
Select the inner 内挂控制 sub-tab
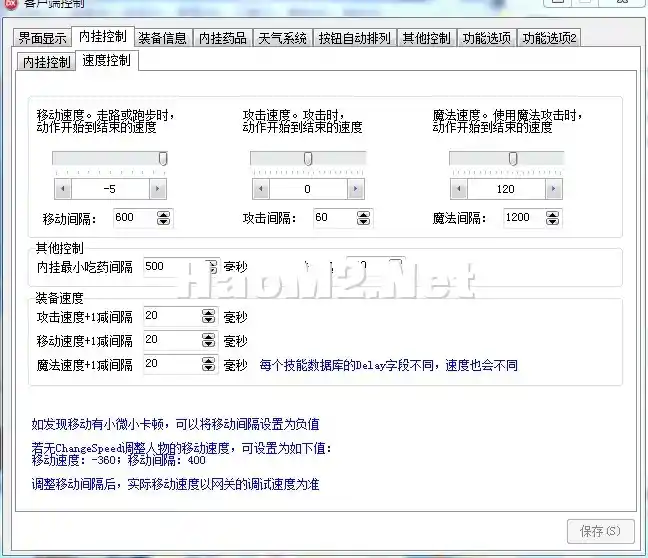pos(46,62)
